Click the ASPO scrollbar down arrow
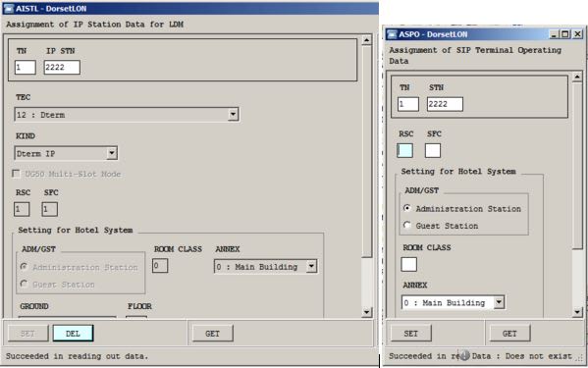 [x=577, y=312]
